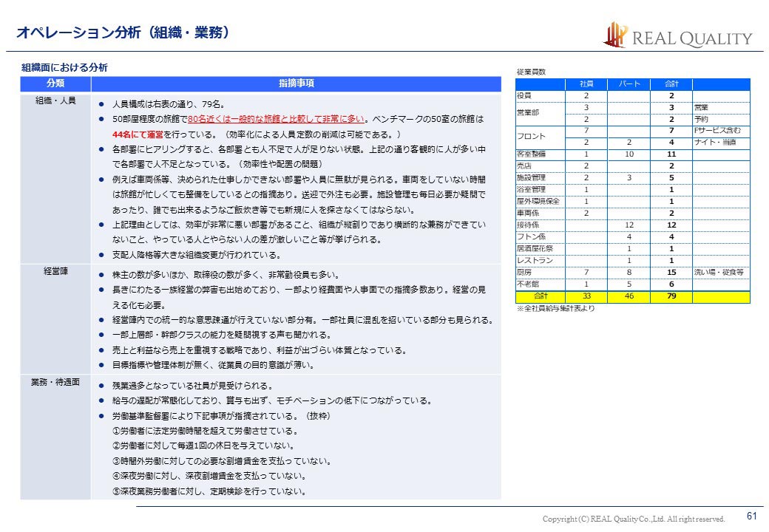Select the 厨房 row label
769x532 pixels.
[x=524, y=272]
